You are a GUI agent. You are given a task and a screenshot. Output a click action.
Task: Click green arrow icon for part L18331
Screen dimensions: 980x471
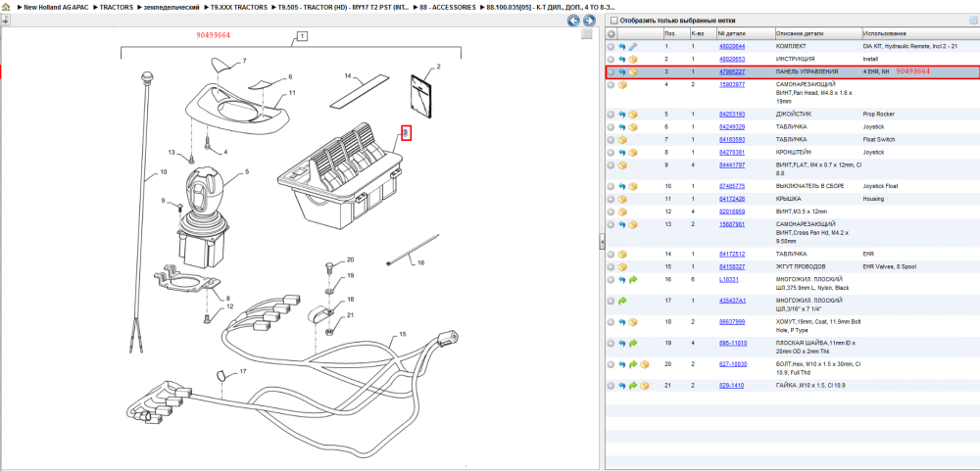point(632,280)
